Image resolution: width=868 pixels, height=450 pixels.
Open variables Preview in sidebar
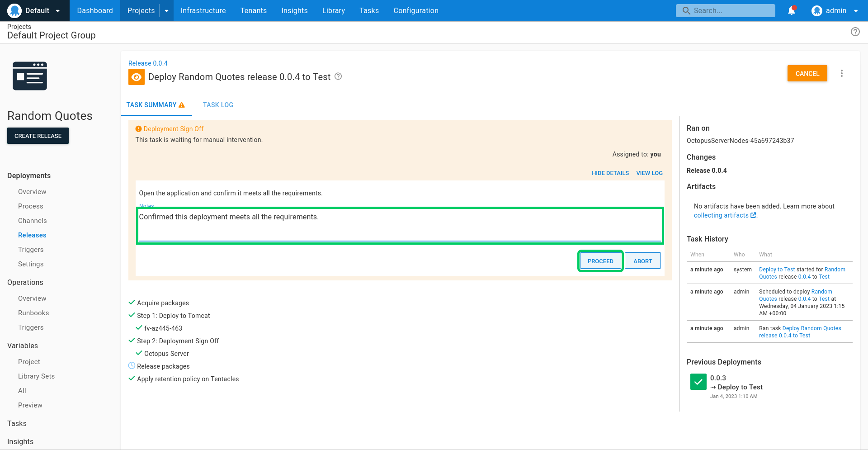pos(30,405)
